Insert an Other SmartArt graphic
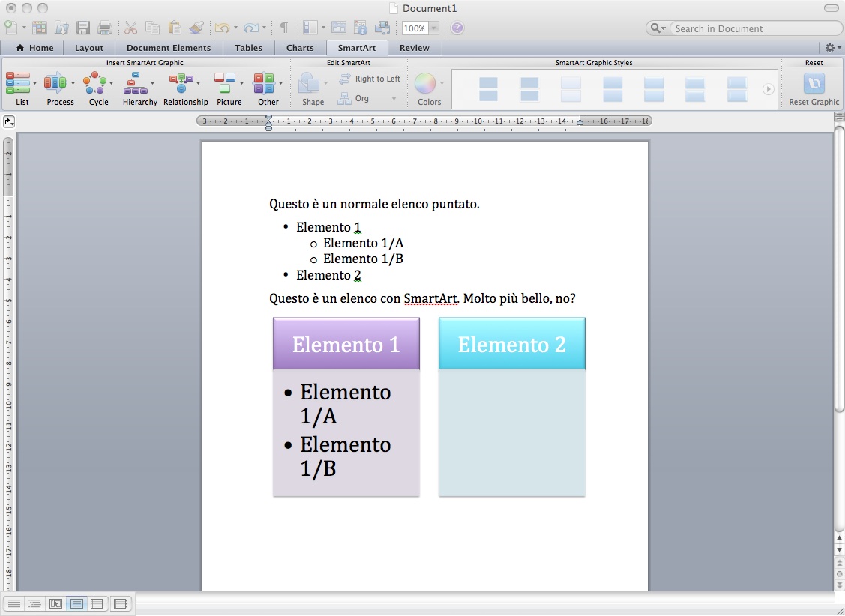Image resolution: width=845 pixels, height=616 pixels. pos(268,89)
